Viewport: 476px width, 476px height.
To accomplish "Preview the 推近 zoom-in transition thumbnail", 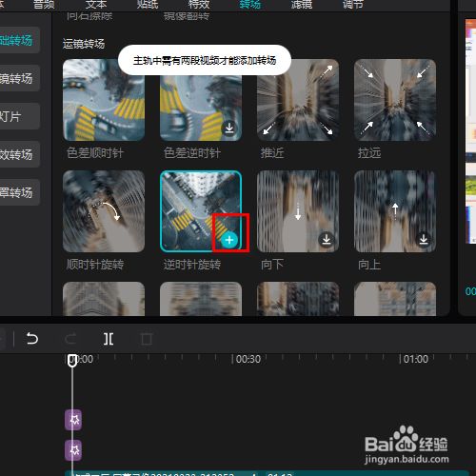I will [x=298, y=100].
